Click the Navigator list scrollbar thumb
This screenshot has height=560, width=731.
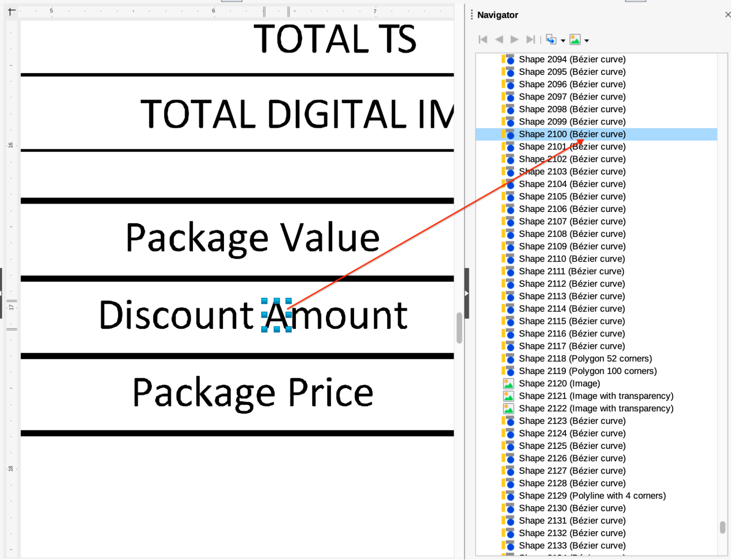click(722, 527)
